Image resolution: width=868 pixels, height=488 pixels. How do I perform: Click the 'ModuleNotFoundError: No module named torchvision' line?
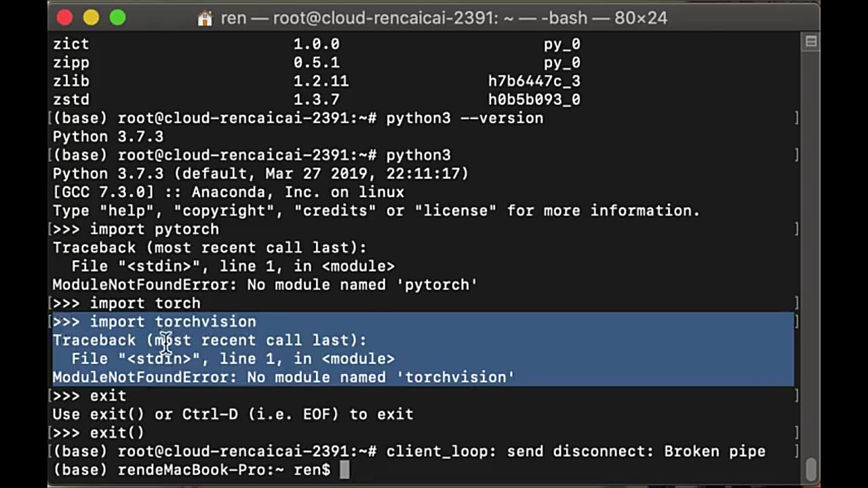[x=283, y=378]
